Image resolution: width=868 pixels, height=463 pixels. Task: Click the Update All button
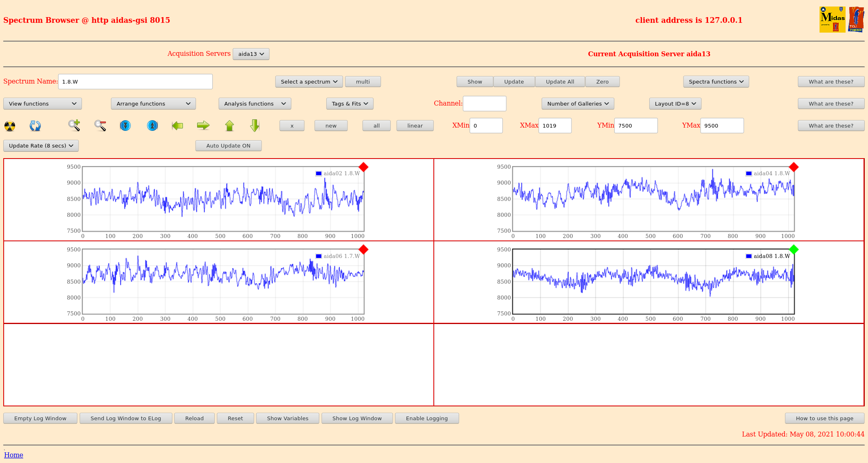pos(560,82)
